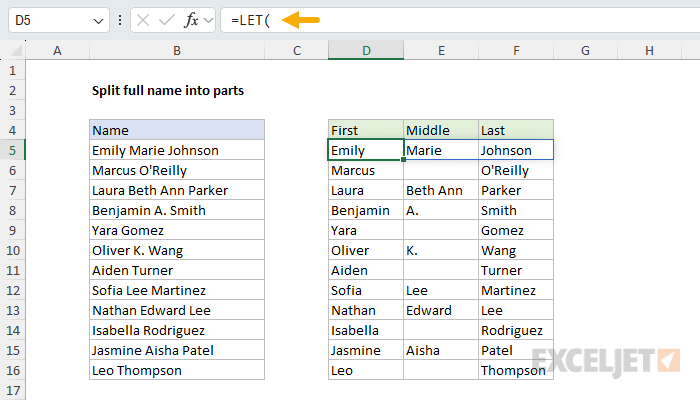The height and width of the screenshot is (400, 700).
Task: Select last-name cell 'Rodriguez'
Action: click(x=516, y=330)
